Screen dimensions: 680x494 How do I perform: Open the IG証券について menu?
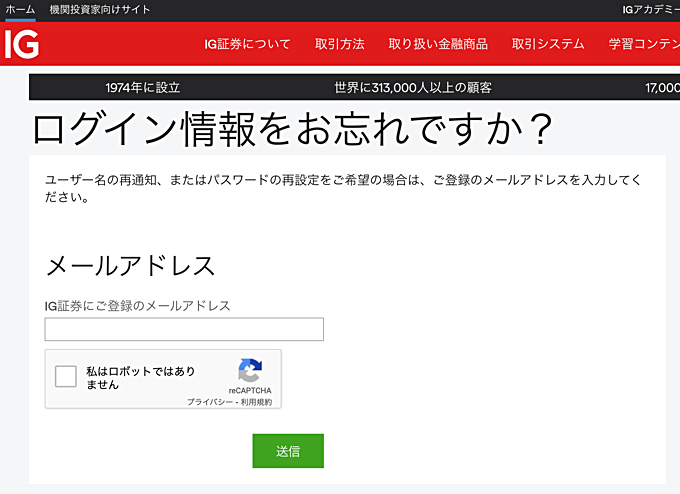[247, 44]
